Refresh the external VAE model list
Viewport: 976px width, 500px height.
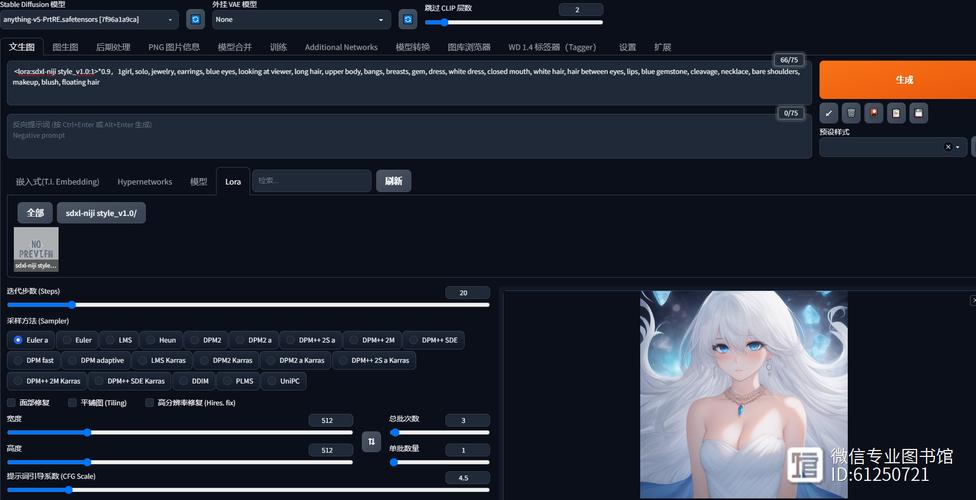[408, 19]
